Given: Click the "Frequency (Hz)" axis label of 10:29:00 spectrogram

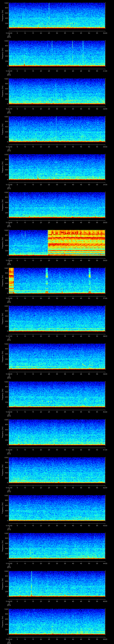Looking at the screenshot, I should [x=3, y=16].
